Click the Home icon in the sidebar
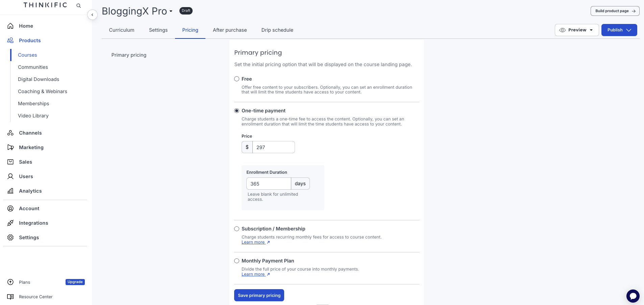The height and width of the screenshot is (305, 644). [10, 26]
